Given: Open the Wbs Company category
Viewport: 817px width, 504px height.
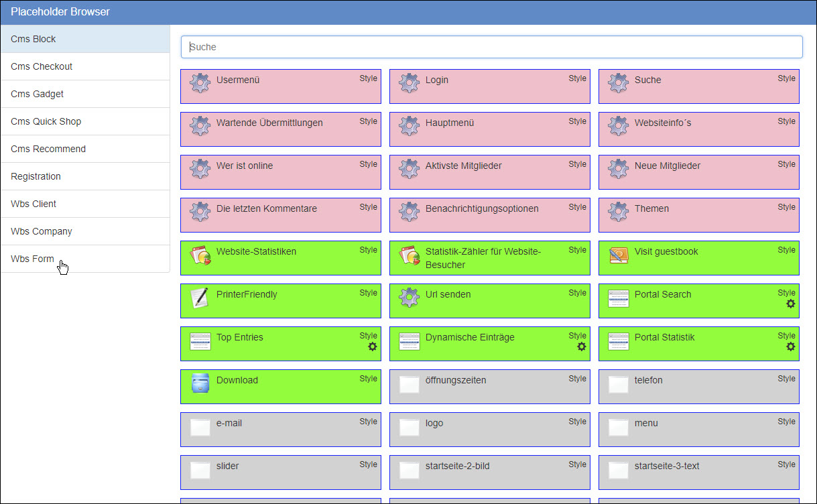Looking at the screenshot, I should click(x=85, y=231).
